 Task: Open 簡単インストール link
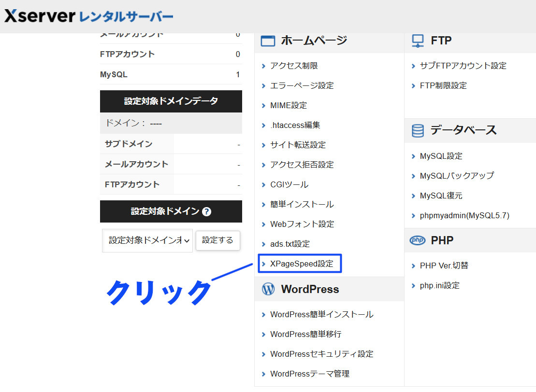click(302, 204)
